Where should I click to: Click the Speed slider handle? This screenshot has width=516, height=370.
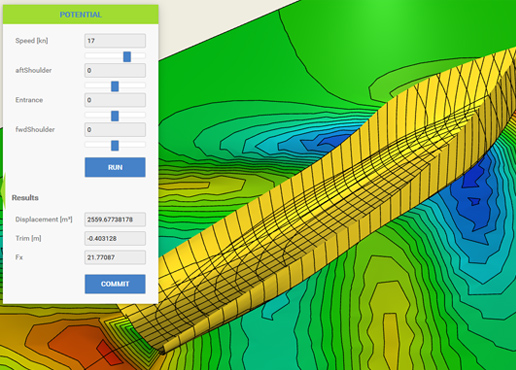(x=127, y=57)
